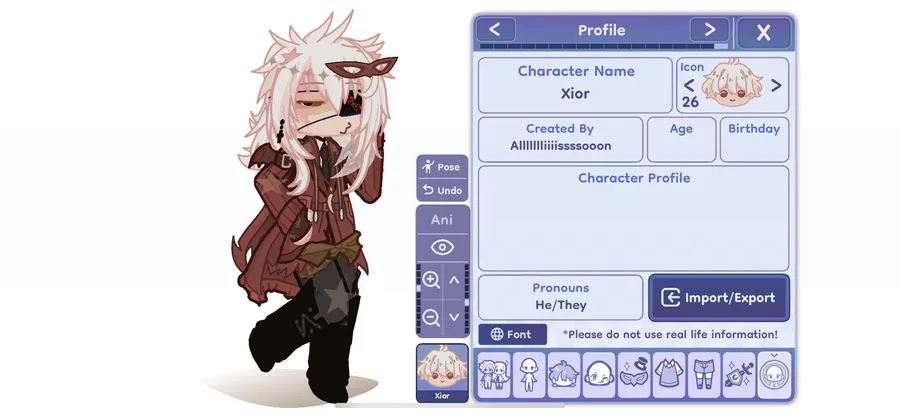Zoom out with the minus magnifier
The width and height of the screenshot is (900, 416).
[430, 317]
